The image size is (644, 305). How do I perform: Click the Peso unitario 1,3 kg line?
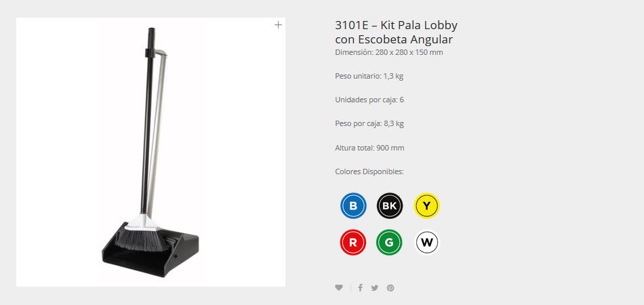coord(369,77)
